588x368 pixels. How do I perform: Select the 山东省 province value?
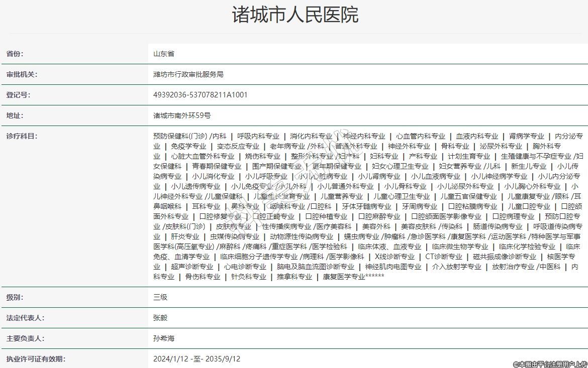tap(164, 54)
